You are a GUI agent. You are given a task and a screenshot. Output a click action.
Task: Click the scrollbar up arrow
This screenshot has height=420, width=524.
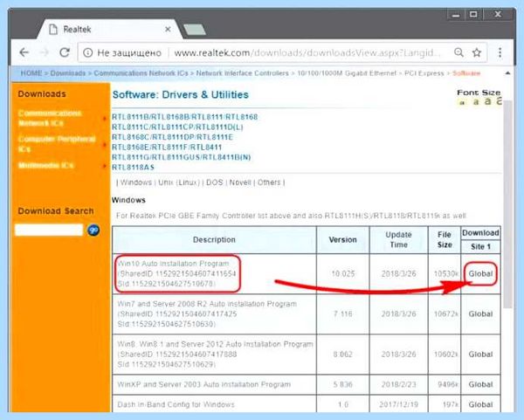click(507, 72)
